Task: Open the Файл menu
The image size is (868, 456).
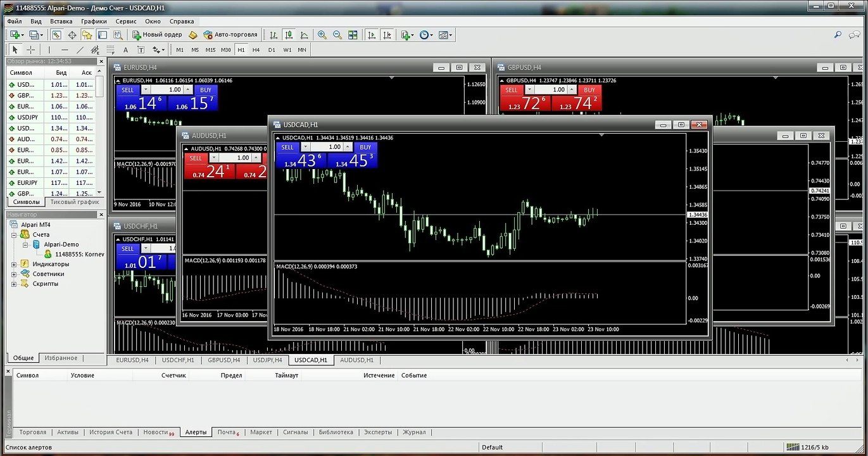Action: tap(15, 21)
